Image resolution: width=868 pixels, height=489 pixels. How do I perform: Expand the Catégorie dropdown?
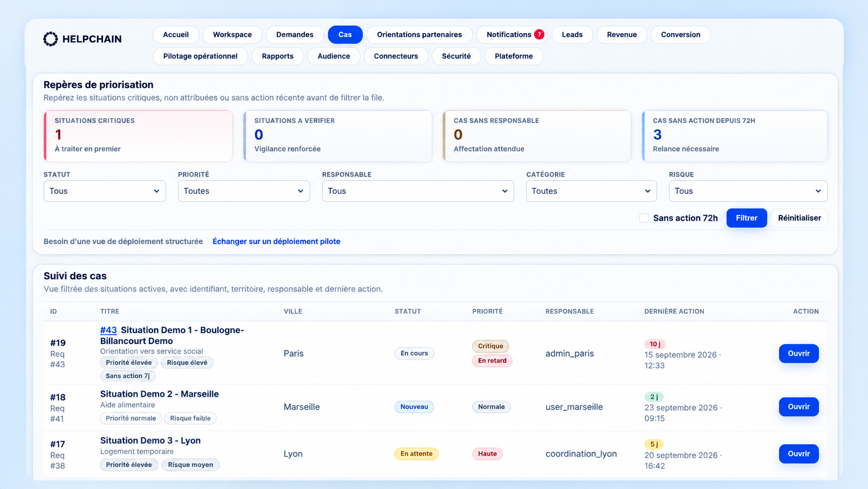click(591, 191)
